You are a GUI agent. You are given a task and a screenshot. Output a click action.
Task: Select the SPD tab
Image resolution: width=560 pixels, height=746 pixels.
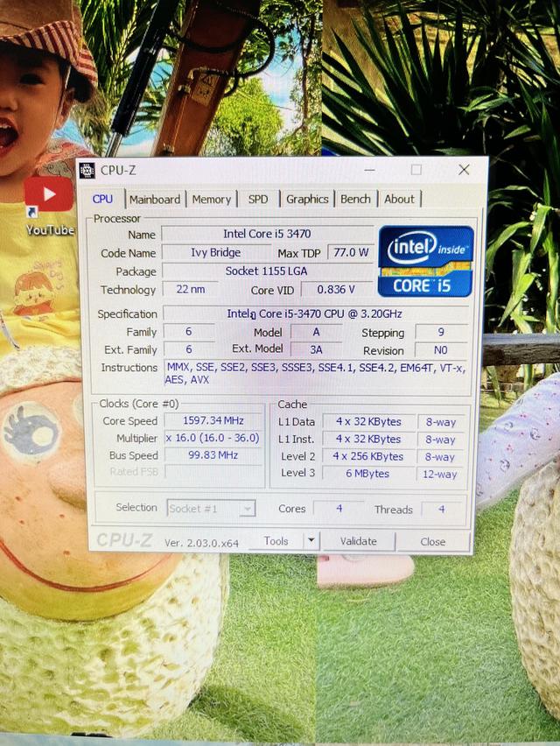[258, 200]
